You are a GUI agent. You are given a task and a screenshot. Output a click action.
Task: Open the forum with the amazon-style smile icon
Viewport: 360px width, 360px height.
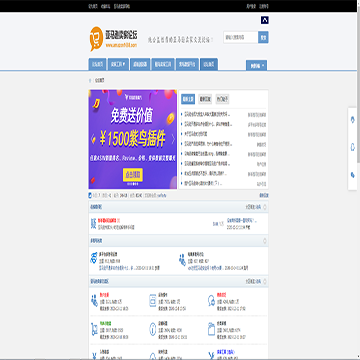[x=94, y=258]
